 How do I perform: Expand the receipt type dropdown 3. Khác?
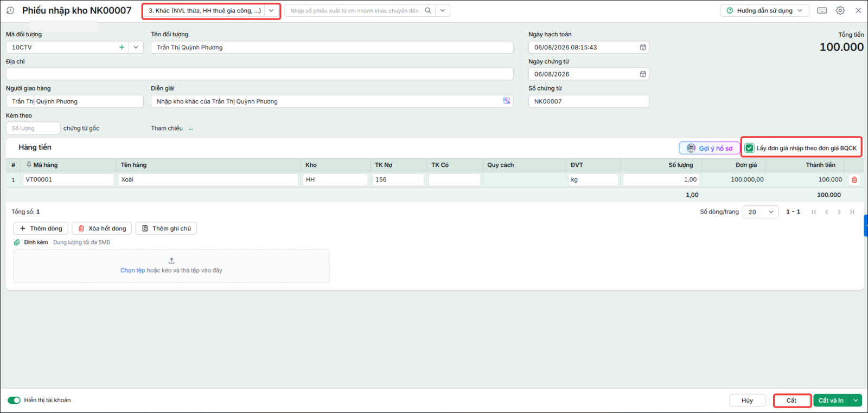pyautogui.click(x=271, y=10)
